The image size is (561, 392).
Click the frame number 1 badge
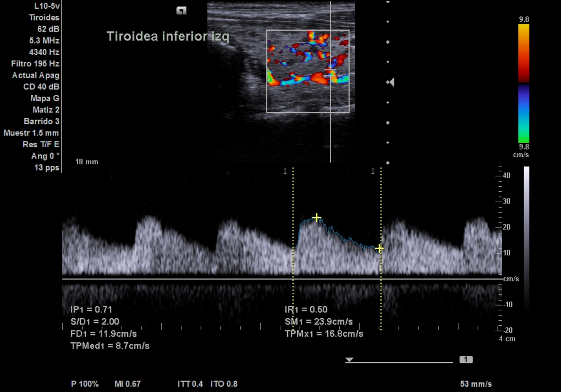466,360
